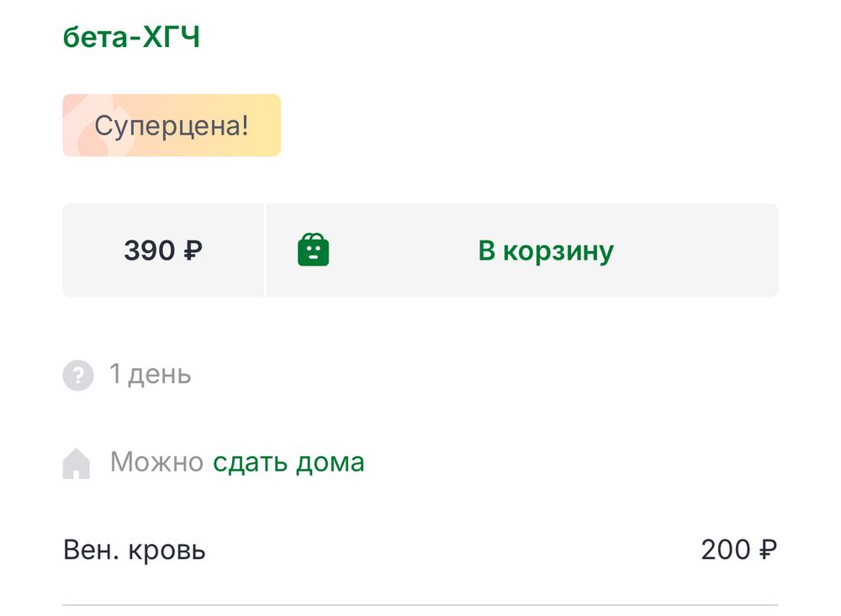
Task: Tap the cart bag symbol inside В корзину
Action: tap(315, 250)
